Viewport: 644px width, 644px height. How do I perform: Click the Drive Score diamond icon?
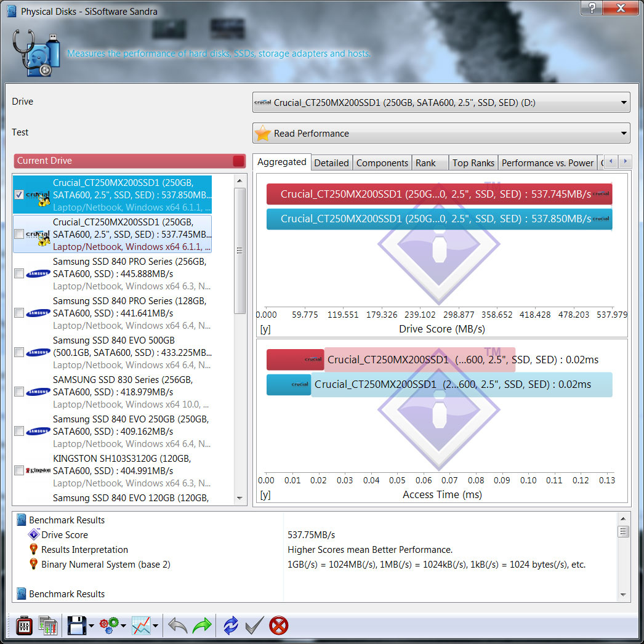coord(34,534)
